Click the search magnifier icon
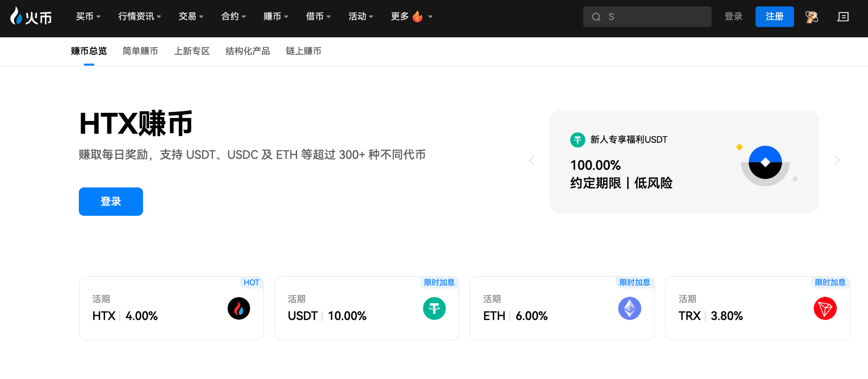Viewport: 868px width, 379px height. pyautogui.click(x=596, y=17)
